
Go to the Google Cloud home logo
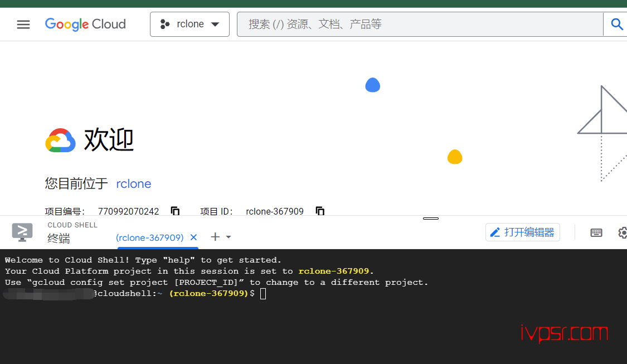85,25
